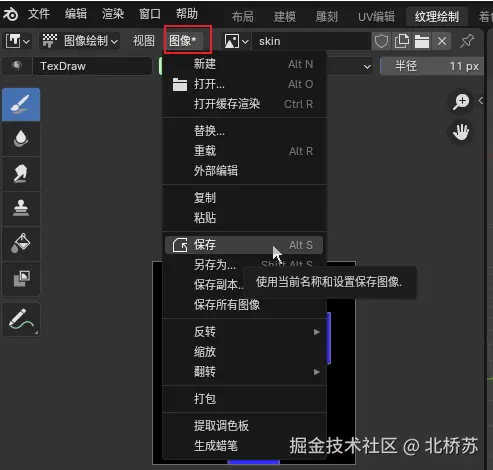This screenshot has width=493, height=470.
Task: Choose 保存所有图像
Action: (x=244, y=305)
